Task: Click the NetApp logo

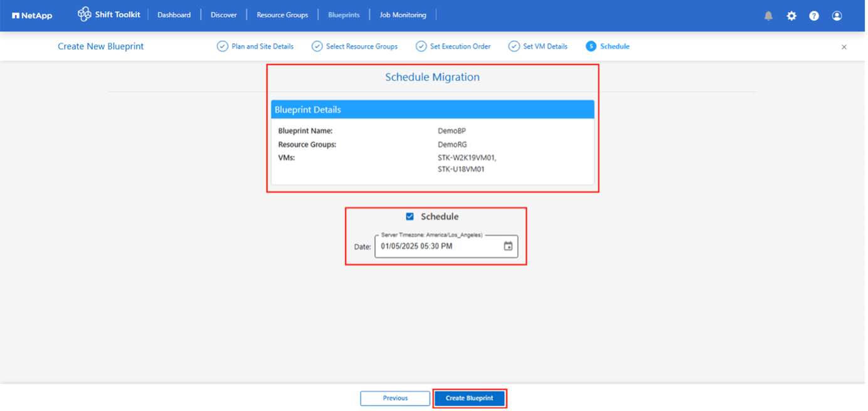Action: [32, 16]
